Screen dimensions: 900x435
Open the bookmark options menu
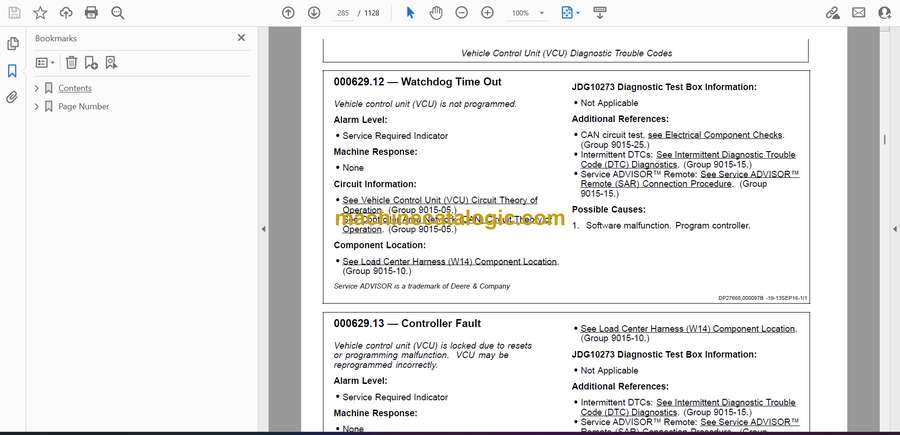(x=45, y=63)
